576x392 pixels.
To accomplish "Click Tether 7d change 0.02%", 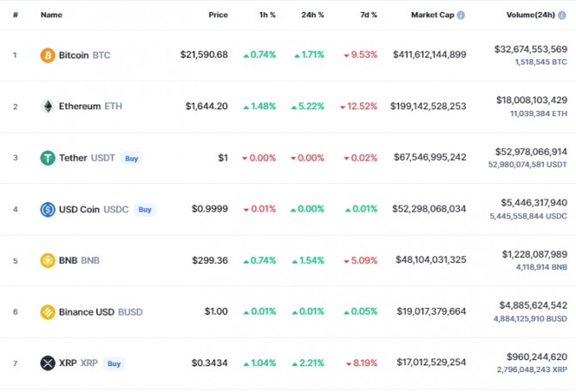I will (x=360, y=158).
